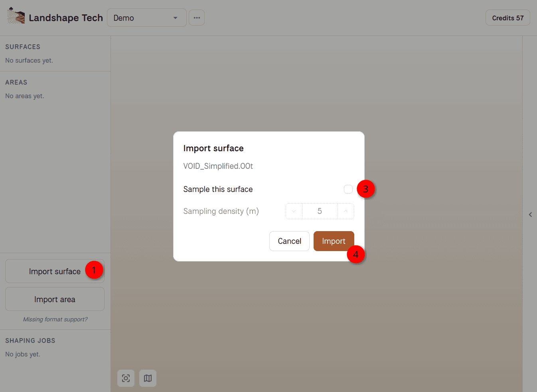
Task: Click the Import surface dialog title
Action: click(x=213, y=148)
